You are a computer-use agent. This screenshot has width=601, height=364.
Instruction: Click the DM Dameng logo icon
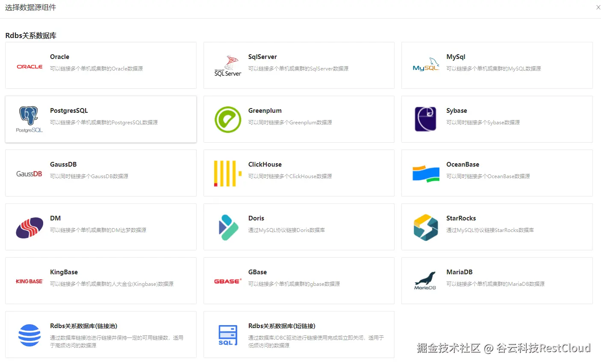[x=29, y=227]
